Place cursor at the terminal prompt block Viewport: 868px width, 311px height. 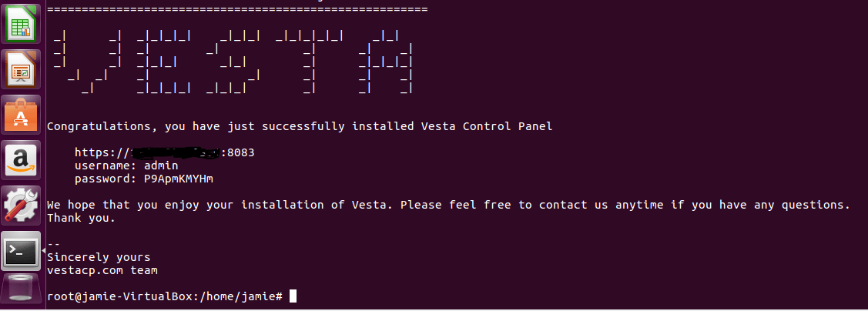293,296
